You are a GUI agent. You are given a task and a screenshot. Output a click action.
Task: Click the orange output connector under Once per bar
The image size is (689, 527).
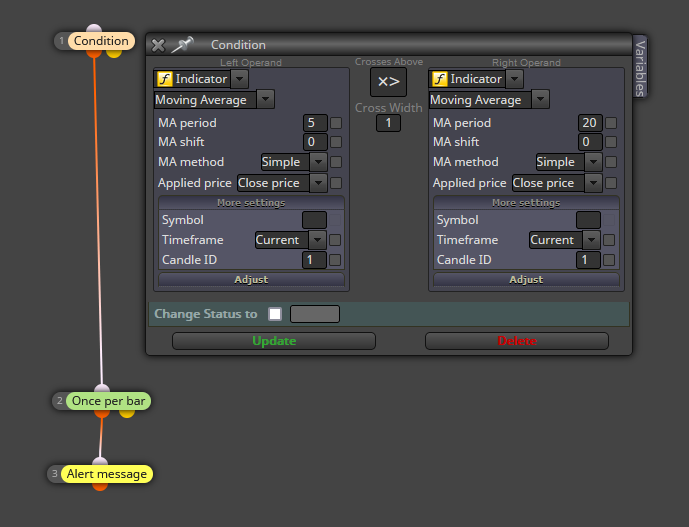(102, 414)
